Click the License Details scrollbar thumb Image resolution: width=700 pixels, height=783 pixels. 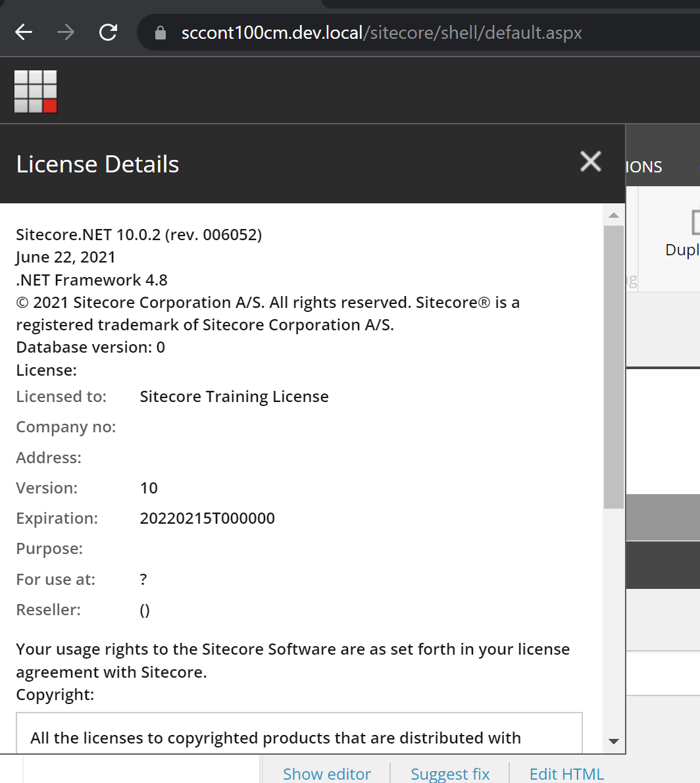[x=614, y=367]
